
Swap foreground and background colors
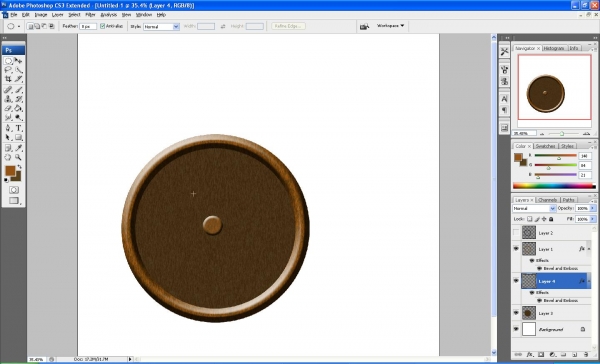point(19,167)
